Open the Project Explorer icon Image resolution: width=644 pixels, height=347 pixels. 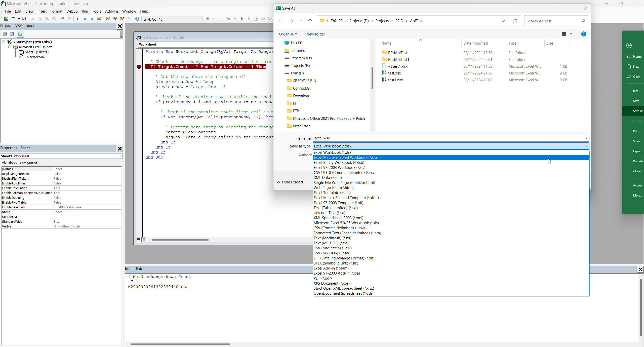point(108,19)
